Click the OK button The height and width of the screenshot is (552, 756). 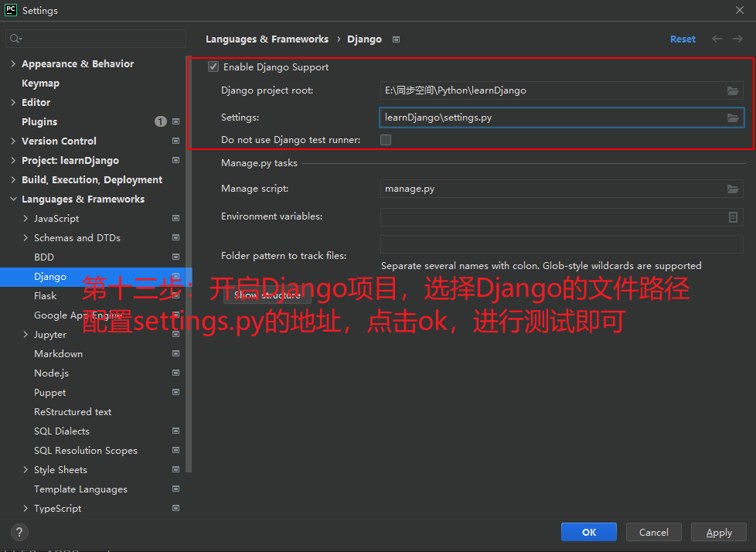pyautogui.click(x=589, y=532)
